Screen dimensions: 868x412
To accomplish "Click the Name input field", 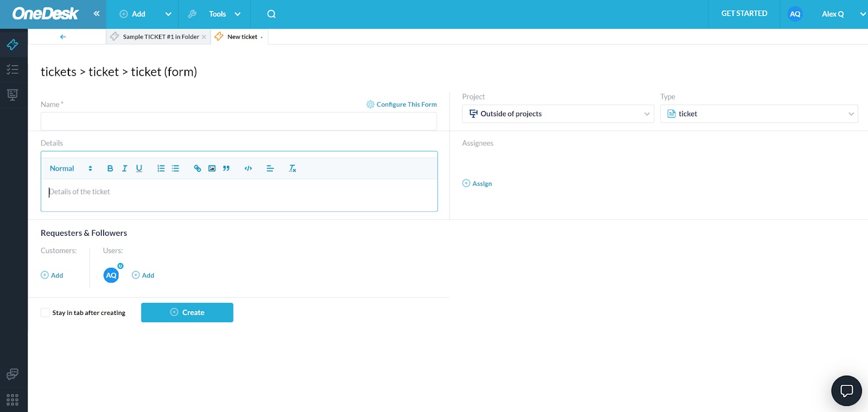I will (x=239, y=121).
